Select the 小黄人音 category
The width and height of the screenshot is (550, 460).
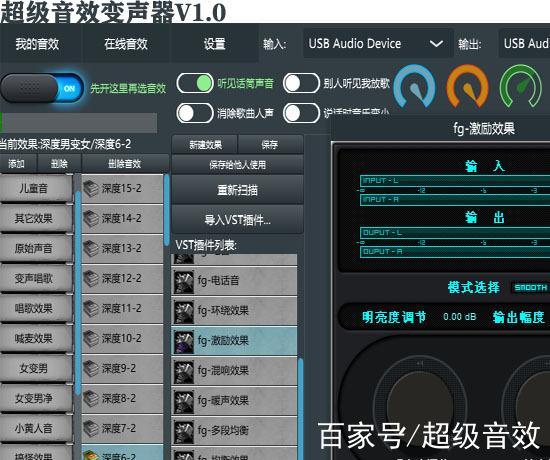(x=36, y=428)
